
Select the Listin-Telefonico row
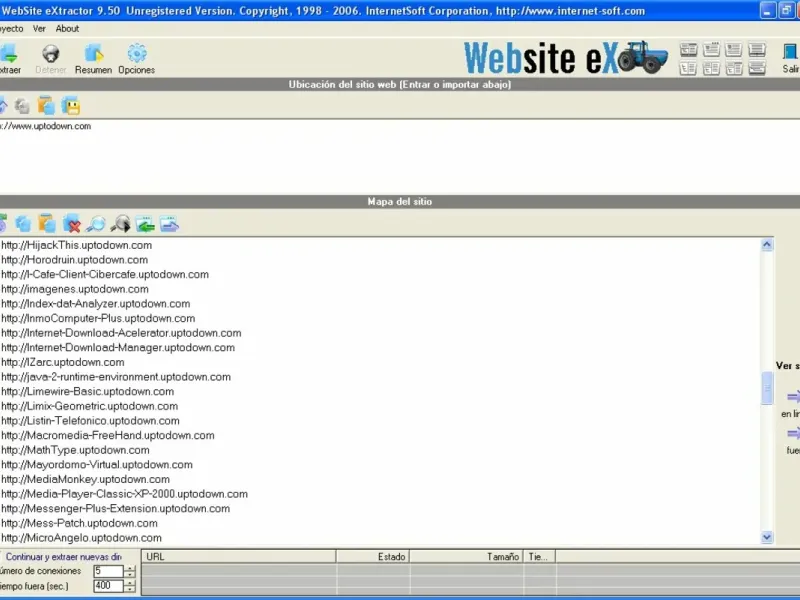pos(90,421)
